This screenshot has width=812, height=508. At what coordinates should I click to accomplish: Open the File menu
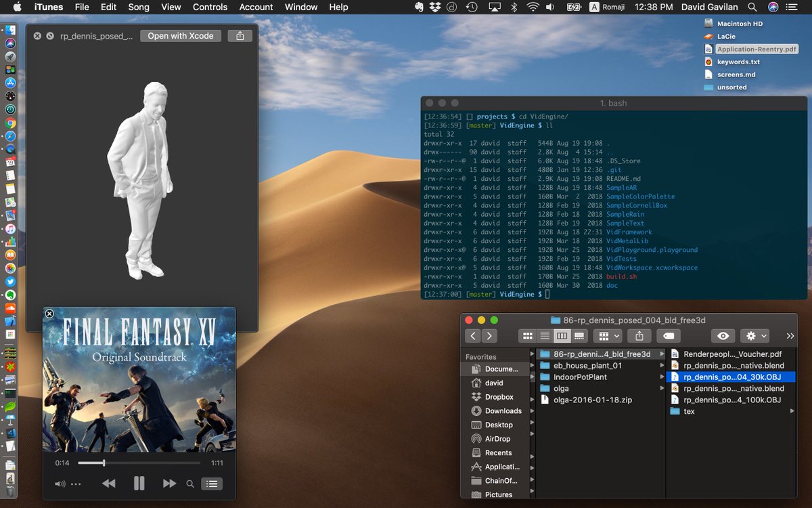(x=82, y=7)
